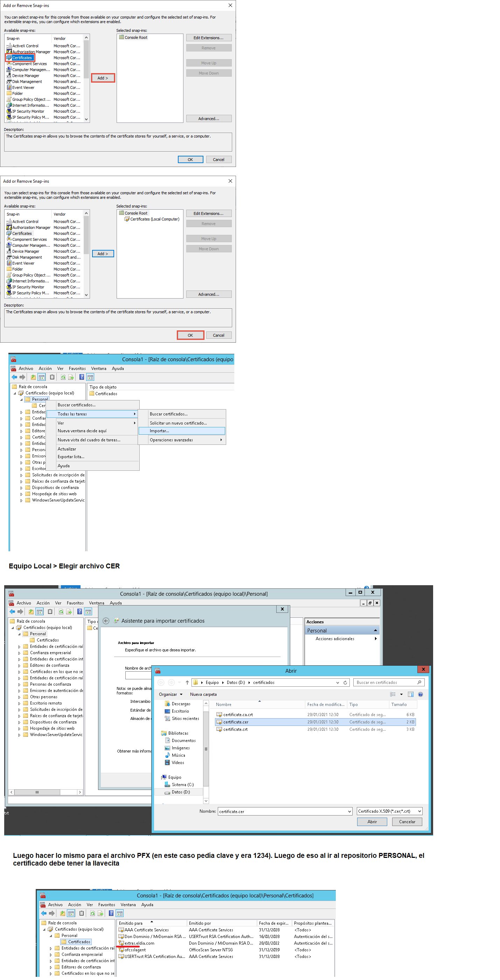Click refresh icon in the Abrir address bar
The width and height of the screenshot is (500, 980).
point(345,682)
